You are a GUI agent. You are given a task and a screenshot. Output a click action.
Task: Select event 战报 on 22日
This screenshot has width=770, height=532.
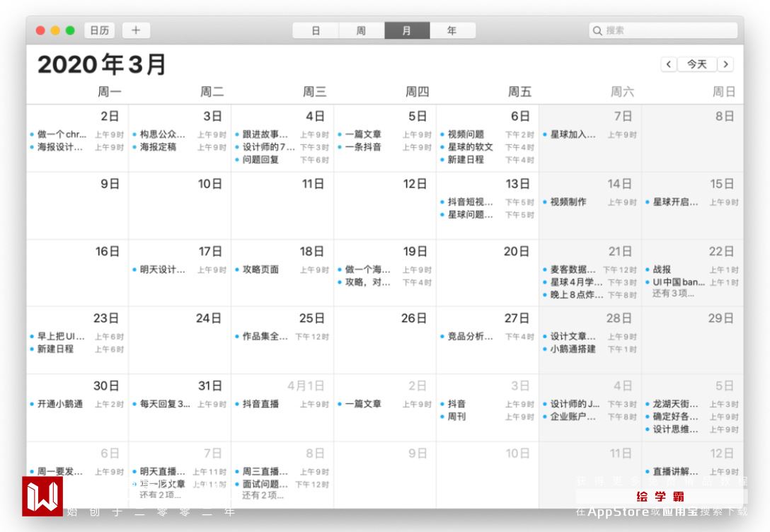tap(693, 270)
